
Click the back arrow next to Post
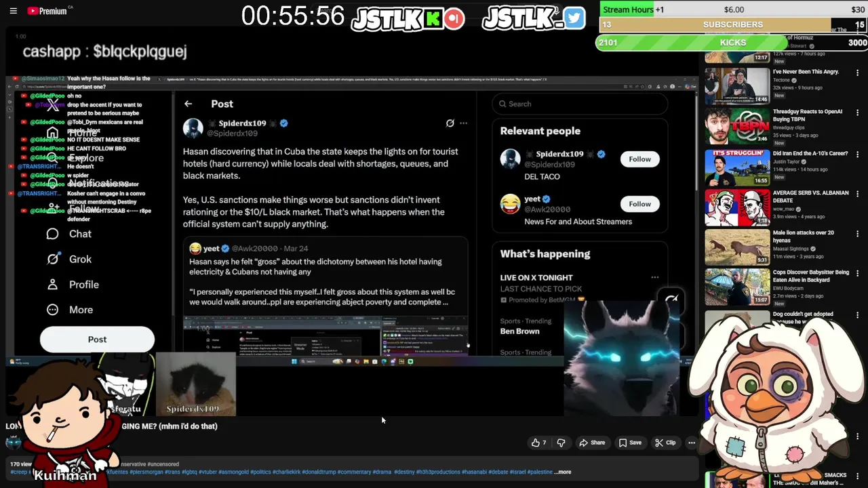[188, 104]
